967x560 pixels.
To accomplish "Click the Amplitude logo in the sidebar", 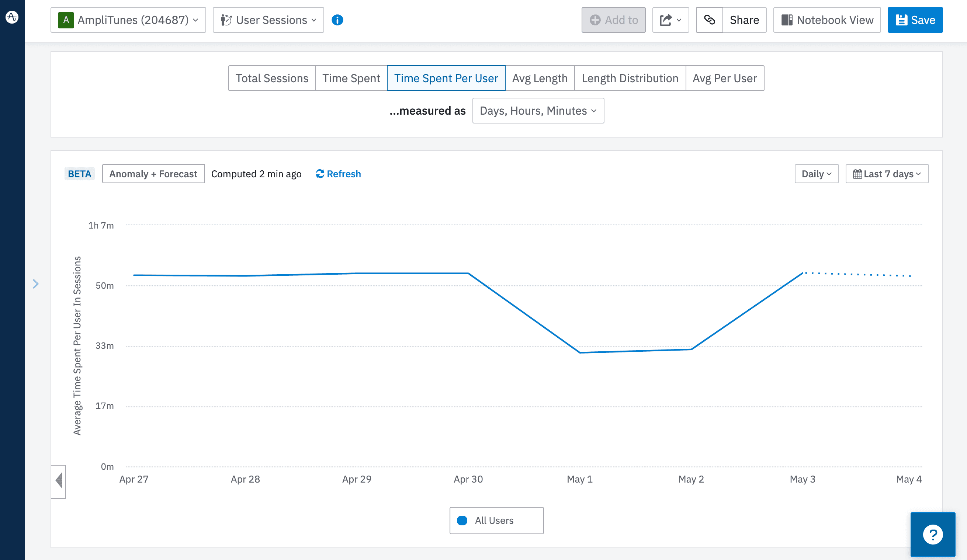I will (11, 17).
